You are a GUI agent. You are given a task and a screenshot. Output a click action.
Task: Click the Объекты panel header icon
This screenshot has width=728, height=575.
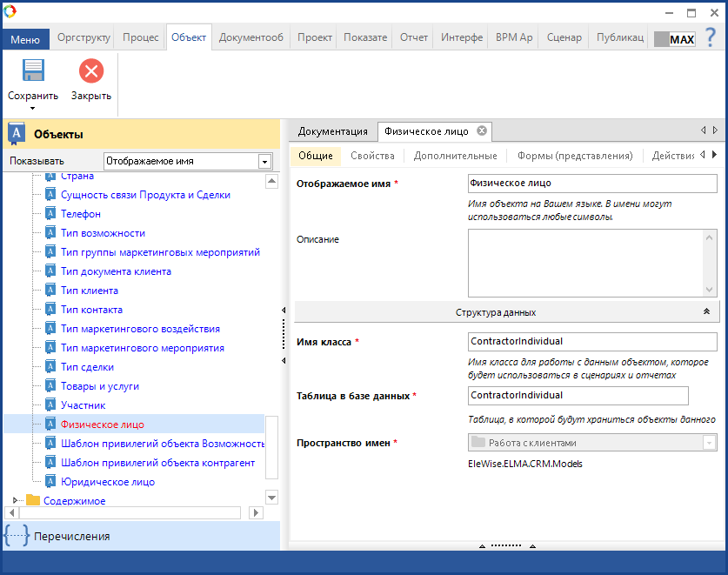(17, 134)
